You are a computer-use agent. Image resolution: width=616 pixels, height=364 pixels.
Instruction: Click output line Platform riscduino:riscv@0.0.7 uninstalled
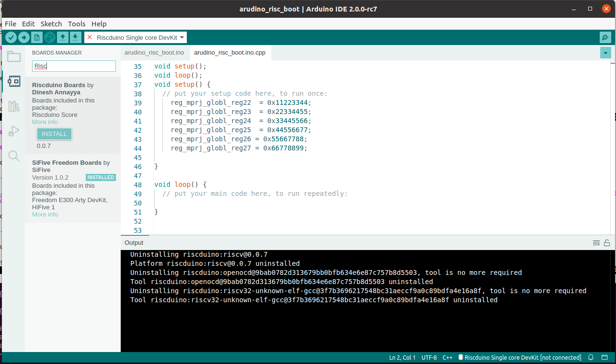point(215,263)
